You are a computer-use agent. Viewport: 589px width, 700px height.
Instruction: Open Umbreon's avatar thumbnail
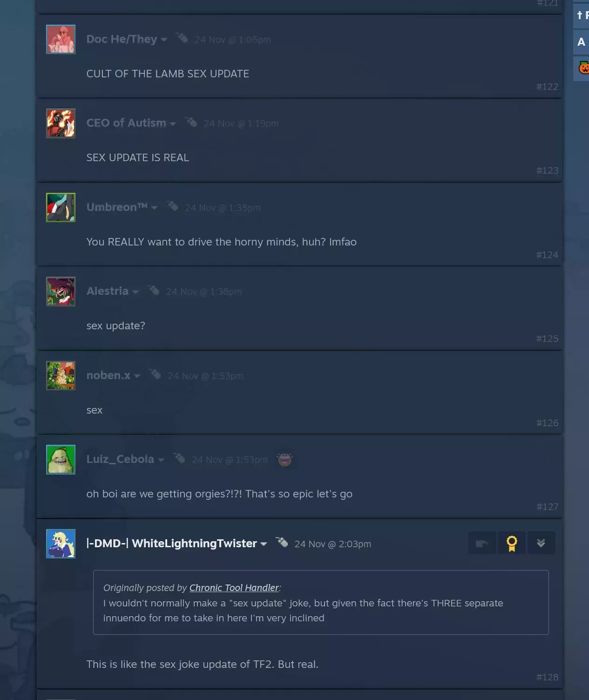(61, 207)
